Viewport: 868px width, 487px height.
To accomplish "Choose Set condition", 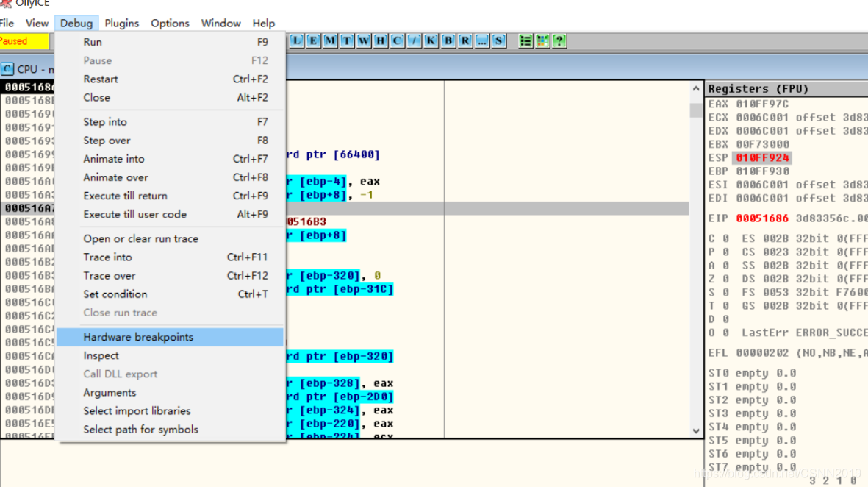I will click(x=170, y=294).
